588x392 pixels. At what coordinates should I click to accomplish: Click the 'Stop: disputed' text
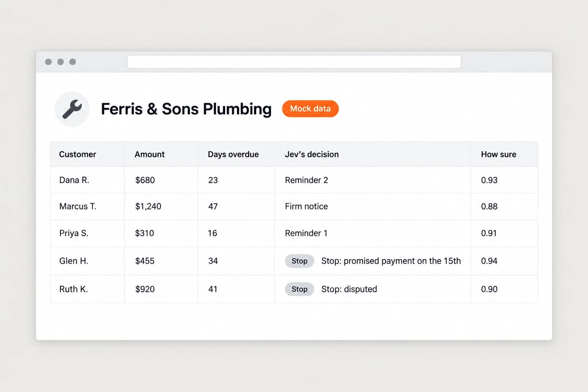(x=349, y=289)
